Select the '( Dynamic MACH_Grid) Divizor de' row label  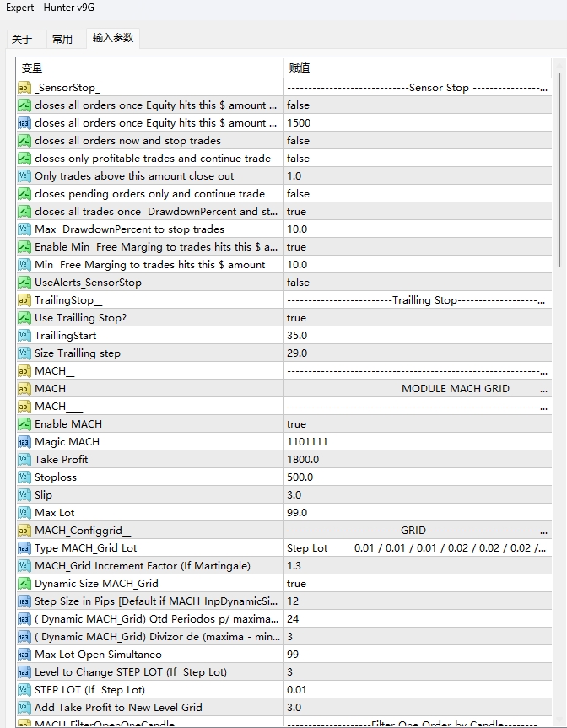157,637
